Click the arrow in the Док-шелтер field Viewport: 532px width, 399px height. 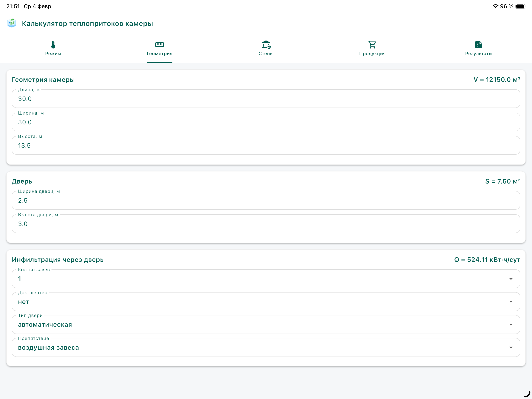tap(511, 302)
